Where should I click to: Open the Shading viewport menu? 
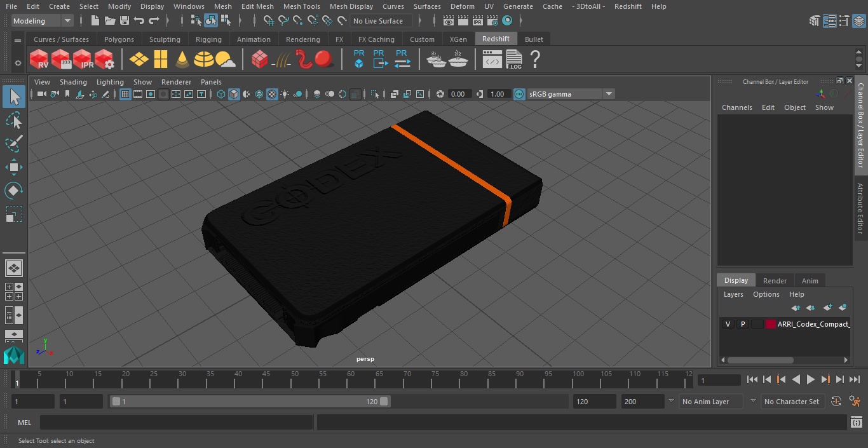click(73, 82)
